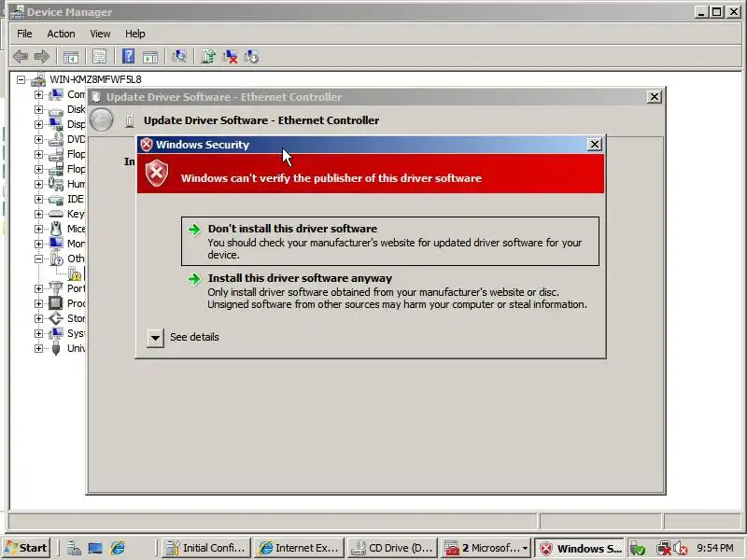
Task: Click the blue Help question mark icon
Action: [128, 57]
